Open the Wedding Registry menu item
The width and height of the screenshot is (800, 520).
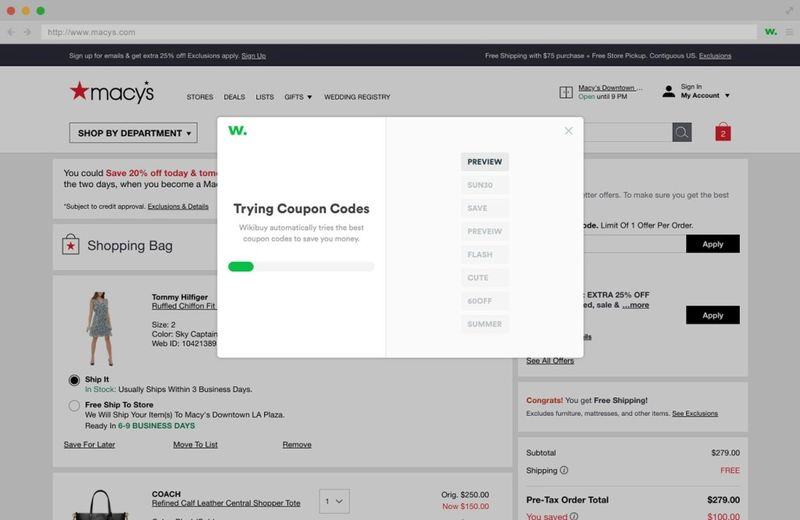[357, 97]
